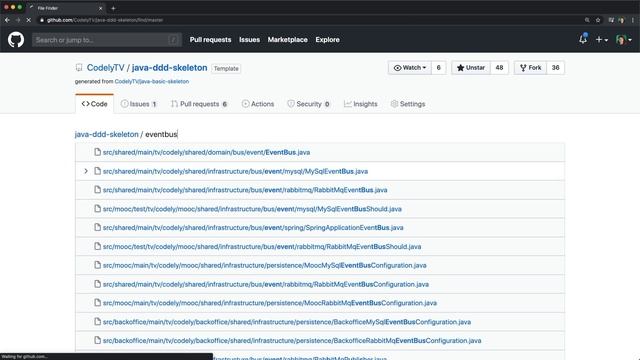Click the Fork button
Screen dimensions: 640x360
coord(530,68)
